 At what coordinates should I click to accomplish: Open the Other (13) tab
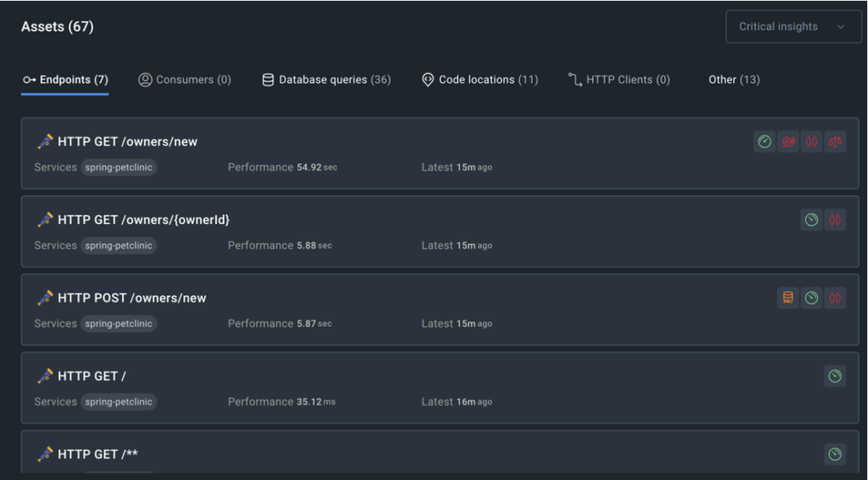(x=734, y=80)
